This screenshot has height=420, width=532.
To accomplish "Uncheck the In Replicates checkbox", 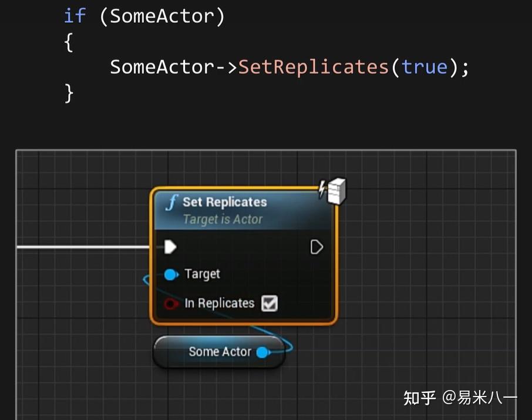I will pyautogui.click(x=270, y=304).
